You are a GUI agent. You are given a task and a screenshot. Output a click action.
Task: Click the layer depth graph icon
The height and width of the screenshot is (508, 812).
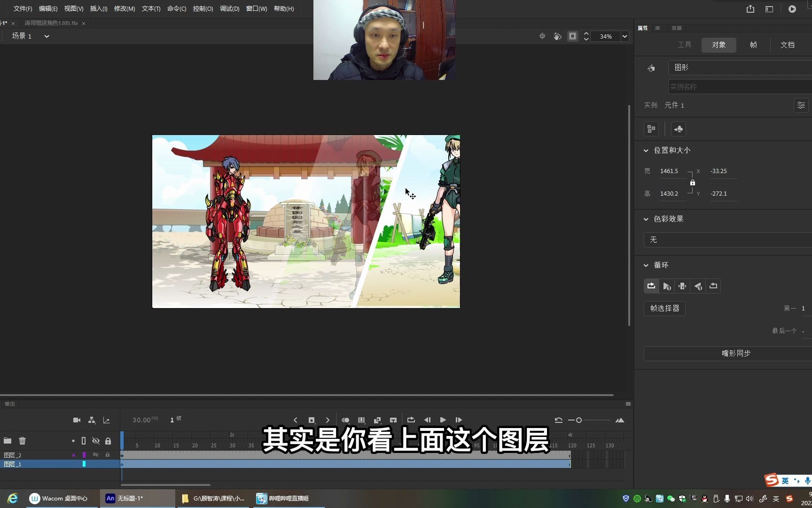(107, 420)
